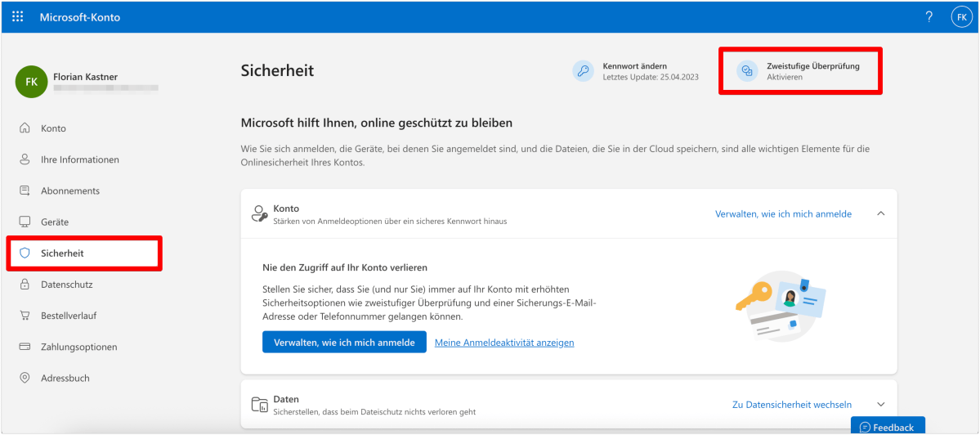Click the Florian Kastner name
The height and width of the screenshot is (435, 980).
click(x=86, y=77)
